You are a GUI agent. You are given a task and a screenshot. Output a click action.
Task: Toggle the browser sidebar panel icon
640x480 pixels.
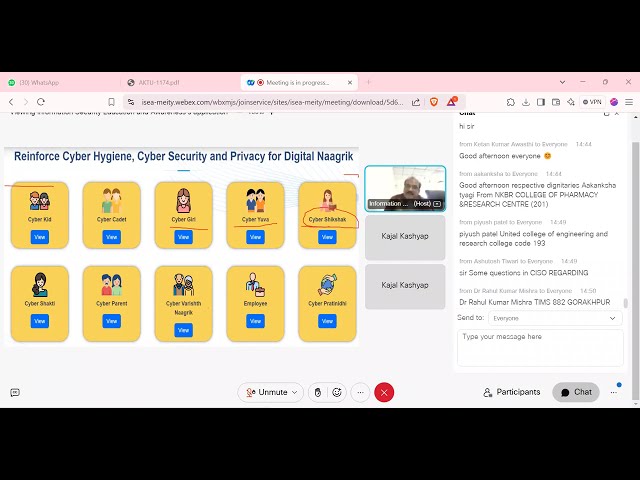[x=541, y=102]
